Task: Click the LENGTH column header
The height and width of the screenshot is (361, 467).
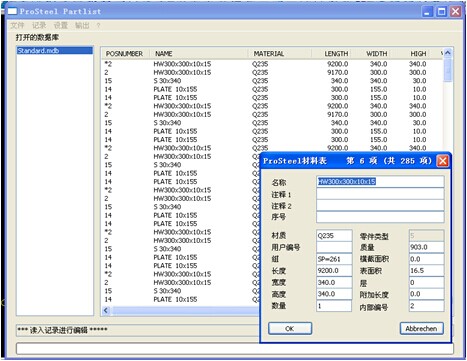Action: [x=331, y=54]
